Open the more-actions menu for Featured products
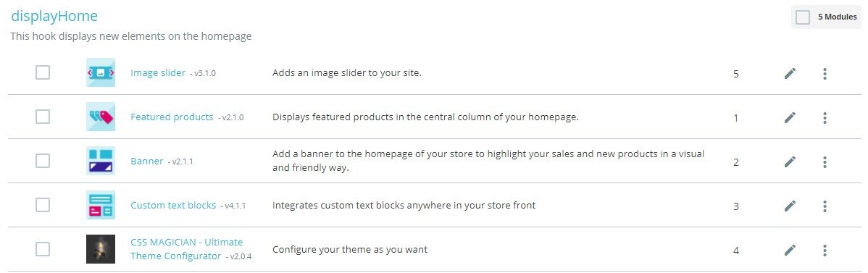868x273 pixels. click(x=825, y=117)
